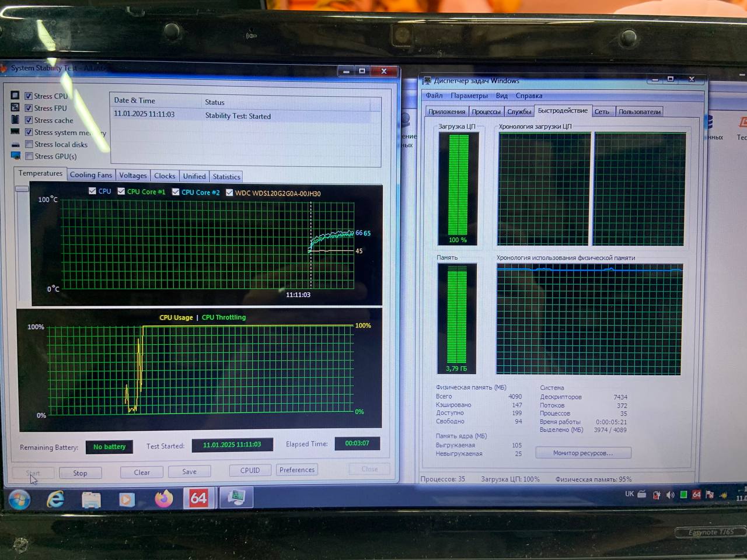This screenshot has height=560, width=747.
Task: Launch Internet Explorer from the taskbar
Action: (x=55, y=499)
